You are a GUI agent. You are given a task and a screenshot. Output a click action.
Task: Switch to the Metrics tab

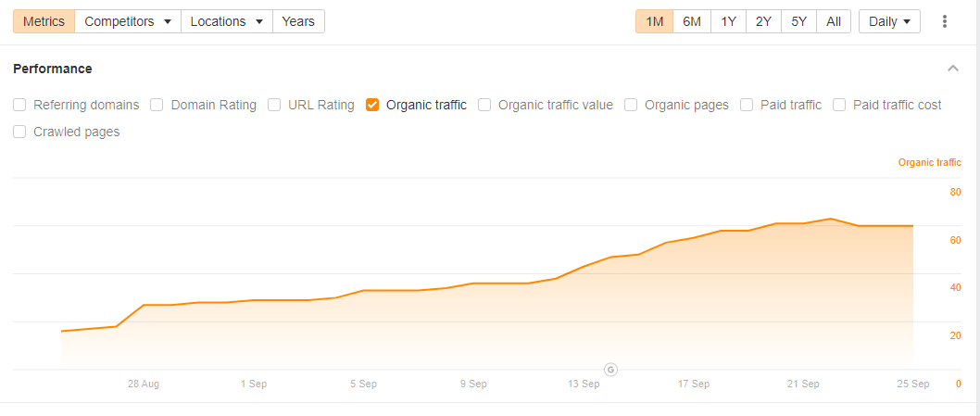44,21
